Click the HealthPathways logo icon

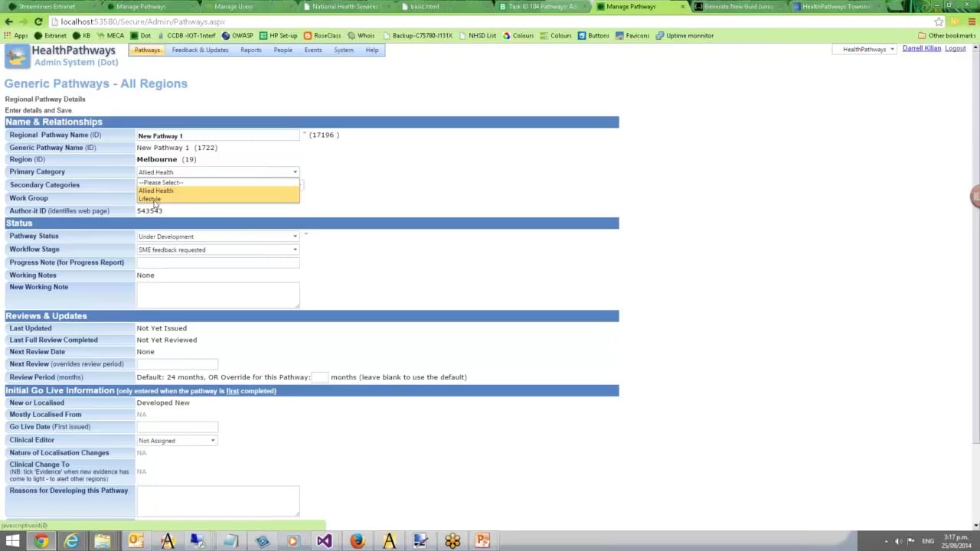pyautogui.click(x=17, y=56)
